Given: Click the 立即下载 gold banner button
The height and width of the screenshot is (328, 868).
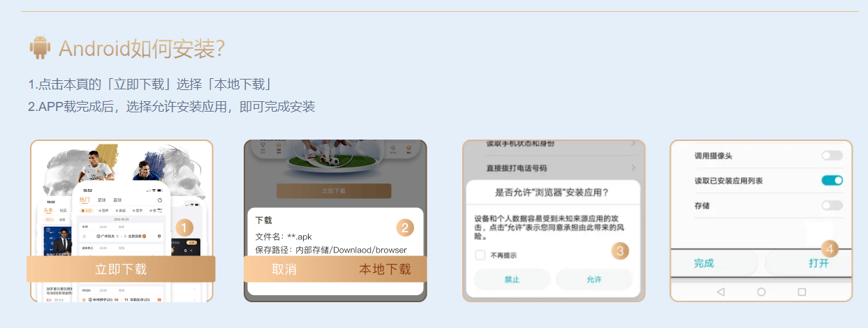Looking at the screenshot, I should (x=121, y=269).
